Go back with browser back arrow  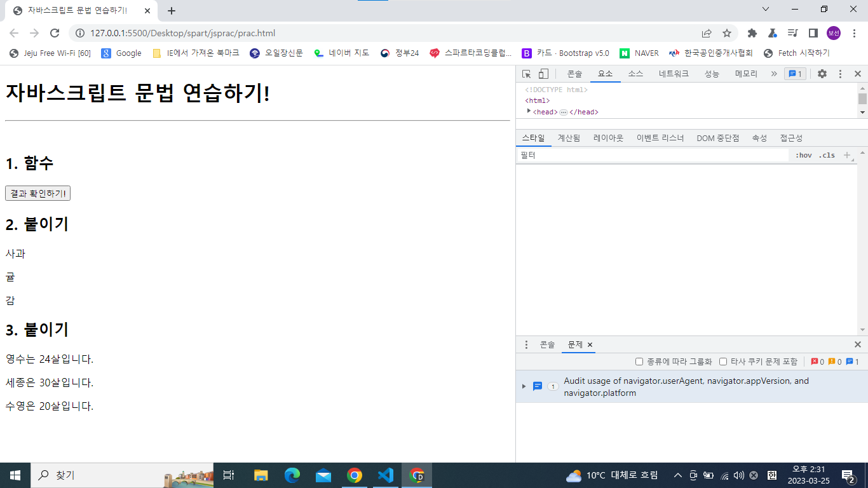[14, 33]
